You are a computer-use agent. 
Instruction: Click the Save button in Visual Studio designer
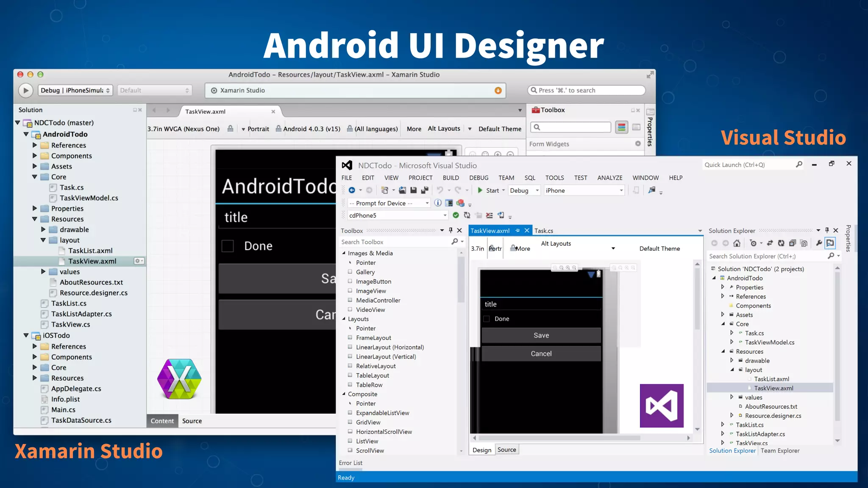pyautogui.click(x=541, y=335)
